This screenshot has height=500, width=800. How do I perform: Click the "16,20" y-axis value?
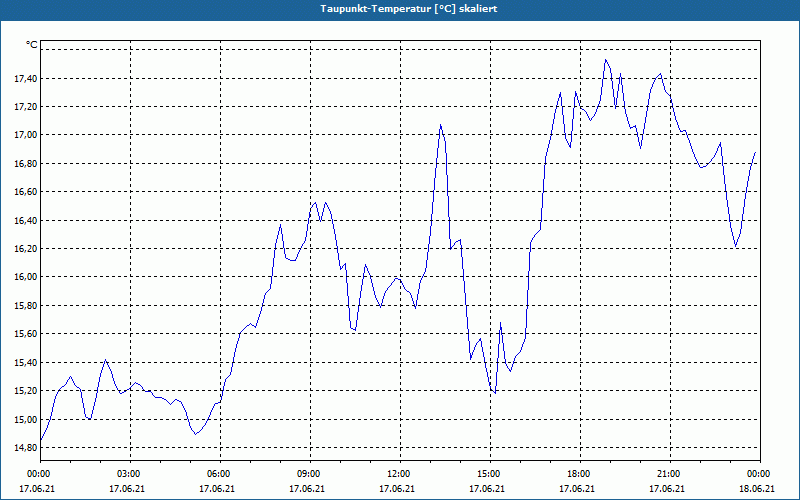pyautogui.click(x=28, y=248)
